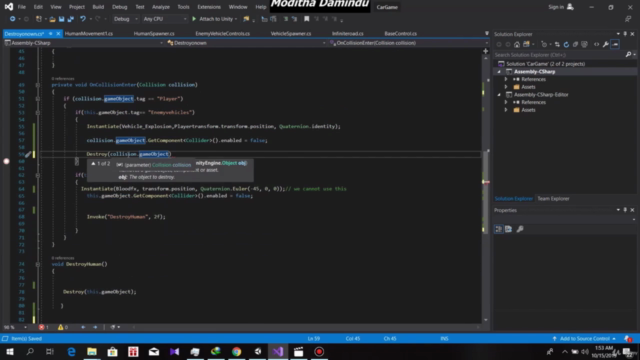Click the search magnifier in Solution Explorer
This screenshot has width=640, height=360.
point(628,55)
